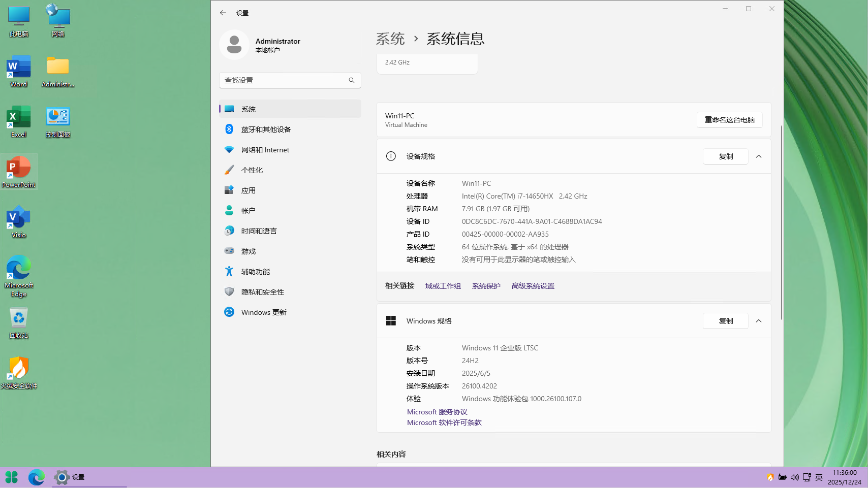868x488 pixels.
Task: Click the Settings page vertical scrollbar
Action: tap(781, 223)
